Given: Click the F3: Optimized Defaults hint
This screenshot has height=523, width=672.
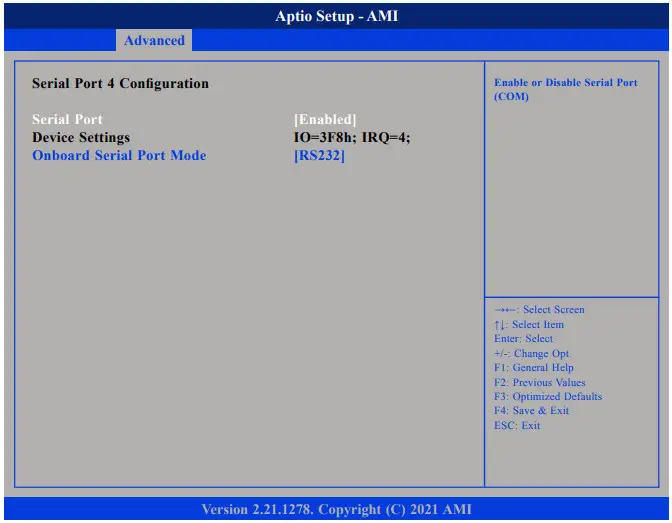Looking at the screenshot, I should click(548, 397).
